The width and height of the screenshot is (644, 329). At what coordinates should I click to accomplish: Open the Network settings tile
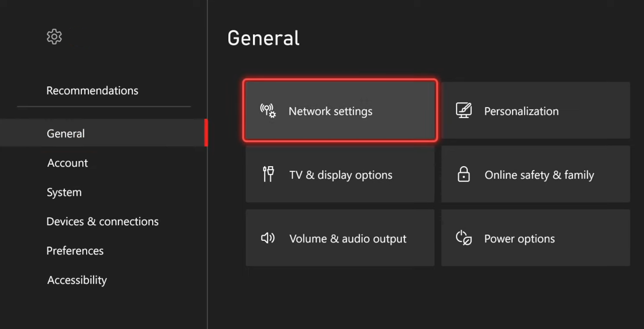pos(340,111)
